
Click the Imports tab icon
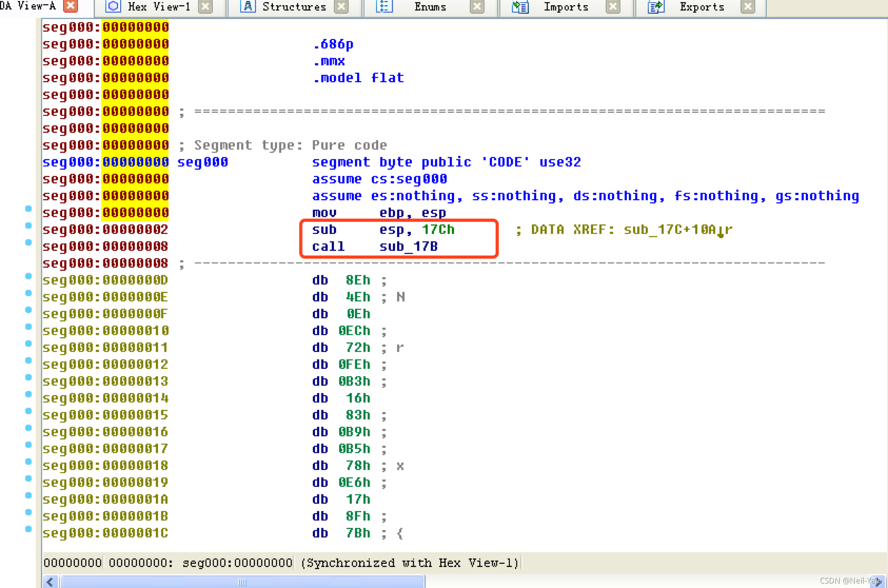click(x=520, y=7)
